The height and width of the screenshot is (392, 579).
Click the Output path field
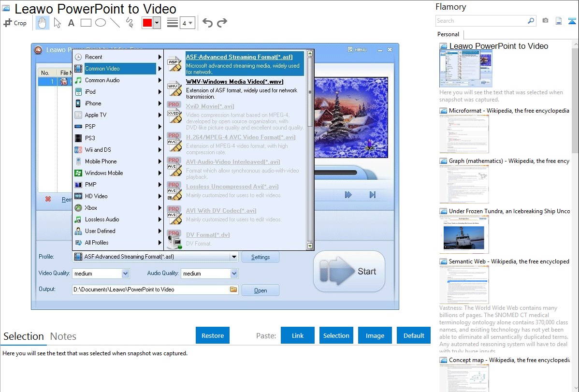tap(151, 290)
